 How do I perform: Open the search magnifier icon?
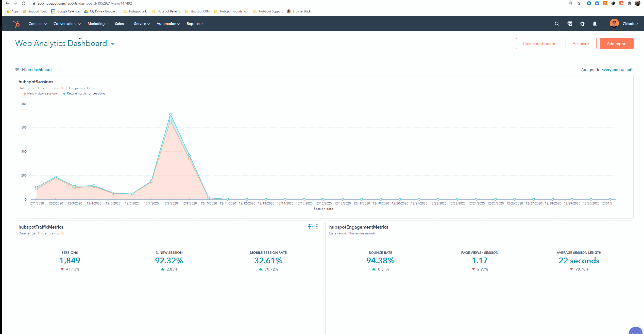point(557,24)
